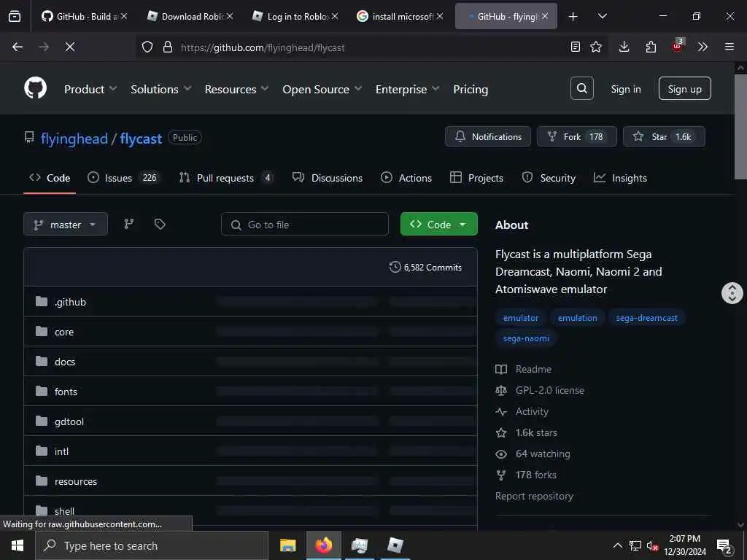Expand the Solutions menu
Screen dimensions: 747x560
point(160,89)
